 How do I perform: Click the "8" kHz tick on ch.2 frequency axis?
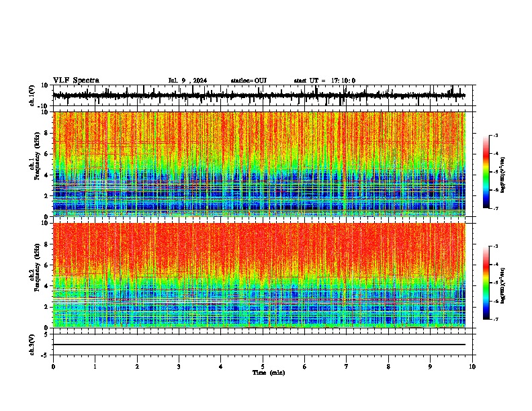pos(46,244)
